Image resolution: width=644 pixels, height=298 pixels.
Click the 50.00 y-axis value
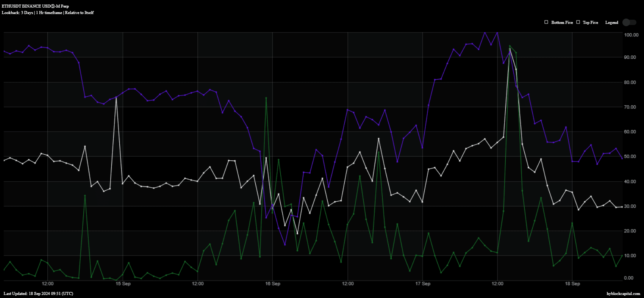point(630,156)
